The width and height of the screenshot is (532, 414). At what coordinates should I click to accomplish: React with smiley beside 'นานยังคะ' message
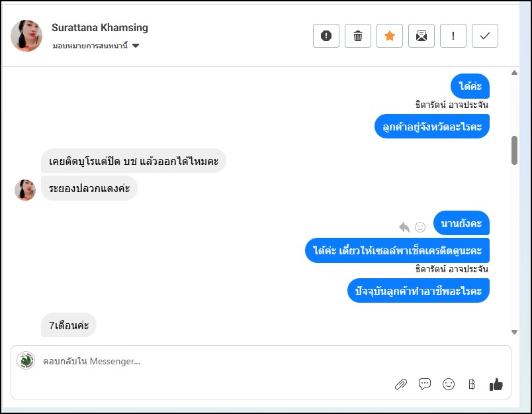pyautogui.click(x=420, y=227)
